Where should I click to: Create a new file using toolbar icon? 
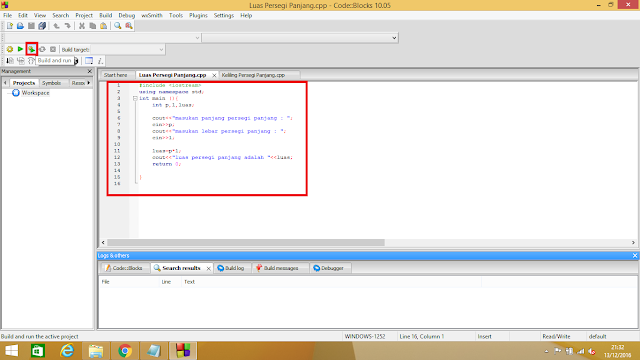[9, 26]
